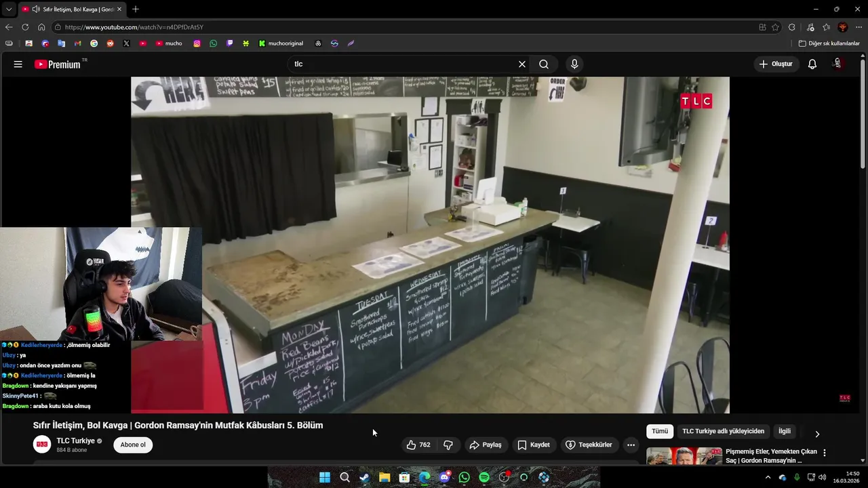Open the YouTube hamburger guide menu

[x=18, y=64]
